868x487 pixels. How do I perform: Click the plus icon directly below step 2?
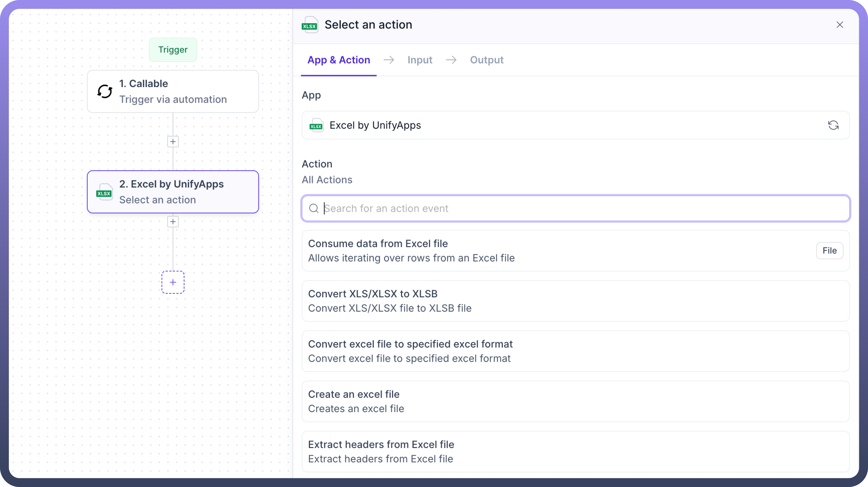173,222
